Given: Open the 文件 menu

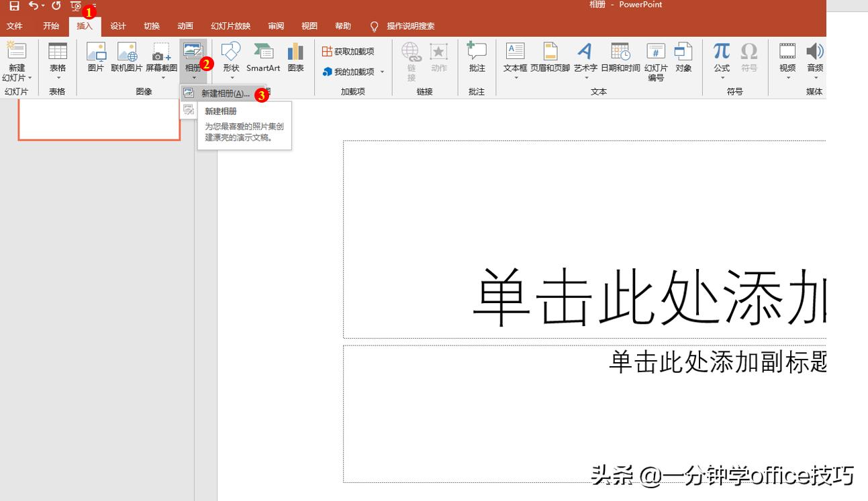Looking at the screenshot, I should click(x=15, y=26).
